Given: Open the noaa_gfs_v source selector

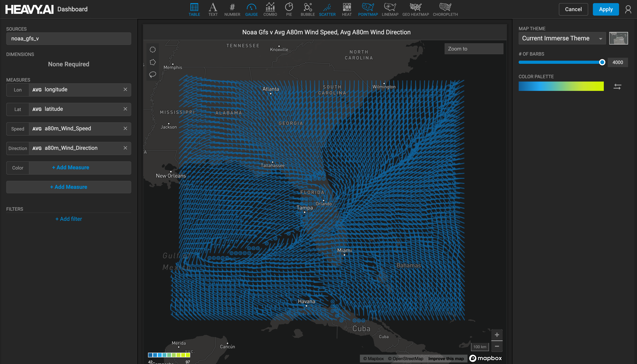Looking at the screenshot, I should 69,38.
